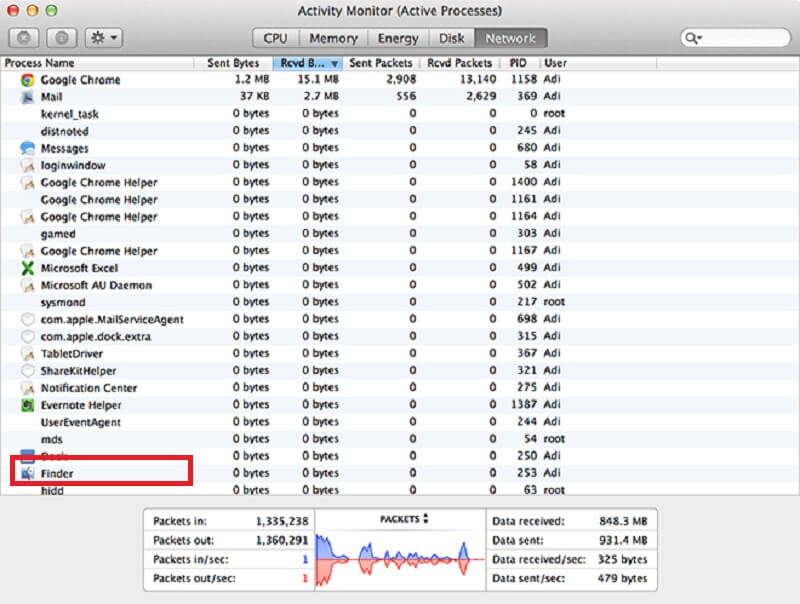Select the mds process name
The height and width of the screenshot is (604, 800).
click(52, 439)
